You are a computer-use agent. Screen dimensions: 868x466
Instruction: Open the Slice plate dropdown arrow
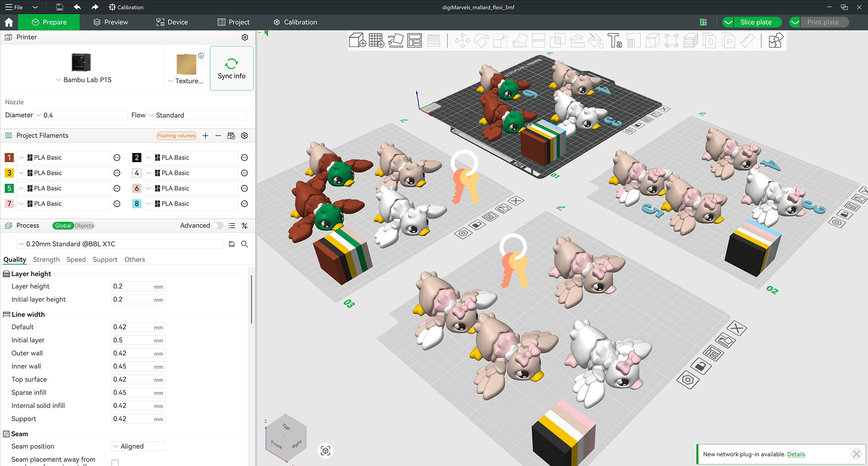coord(728,22)
